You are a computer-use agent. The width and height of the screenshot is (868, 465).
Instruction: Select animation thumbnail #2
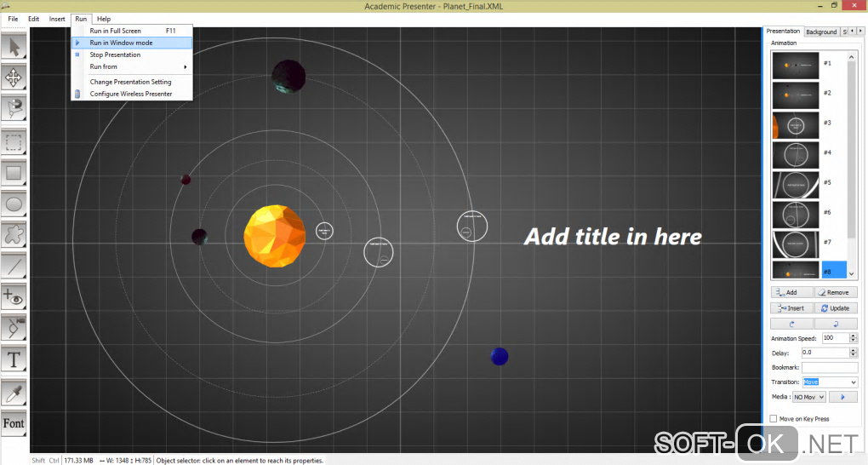(x=796, y=95)
